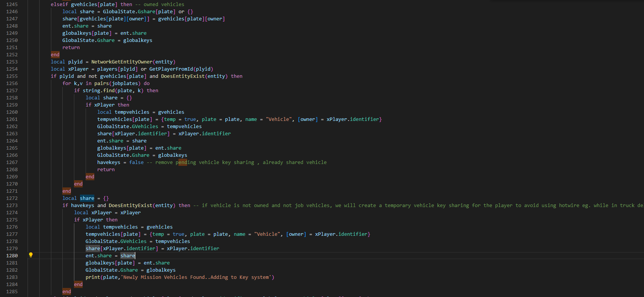
Task: Click line number 1256 in gutter
Action: [12, 84]
